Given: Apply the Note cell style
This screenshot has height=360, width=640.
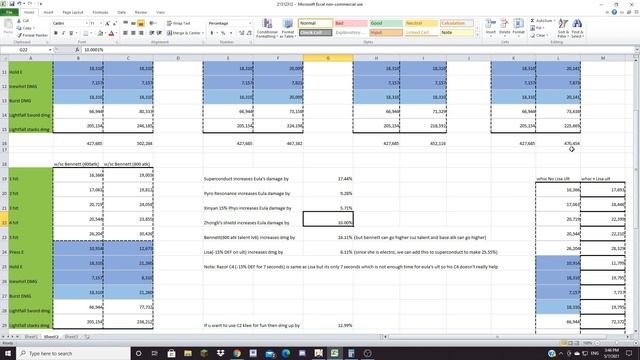Looking at the screenshot, I should tap(457, 33).
